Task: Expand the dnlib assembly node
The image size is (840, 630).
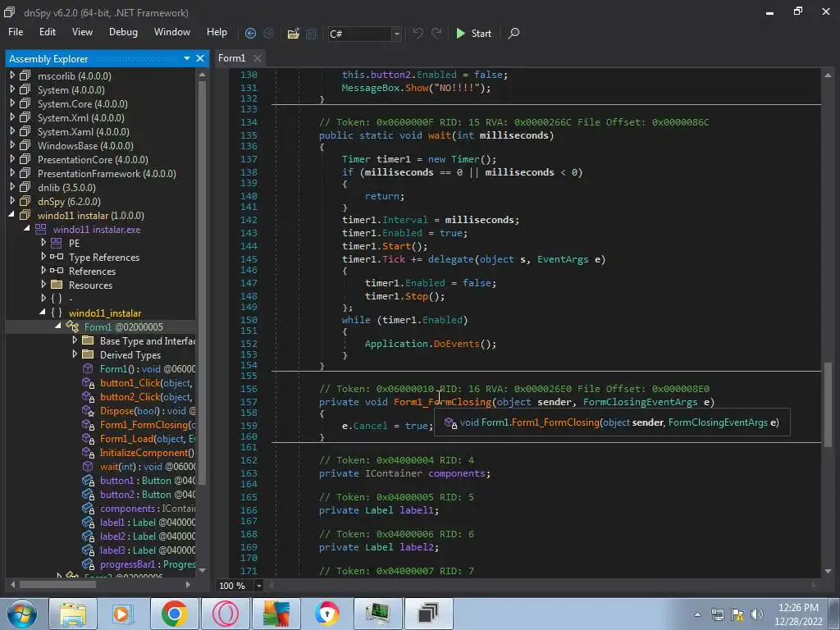Action: (12, 187)
